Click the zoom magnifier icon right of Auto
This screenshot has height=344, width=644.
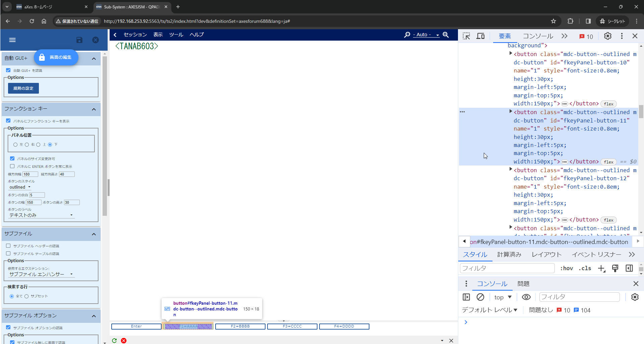pos(446,35)
